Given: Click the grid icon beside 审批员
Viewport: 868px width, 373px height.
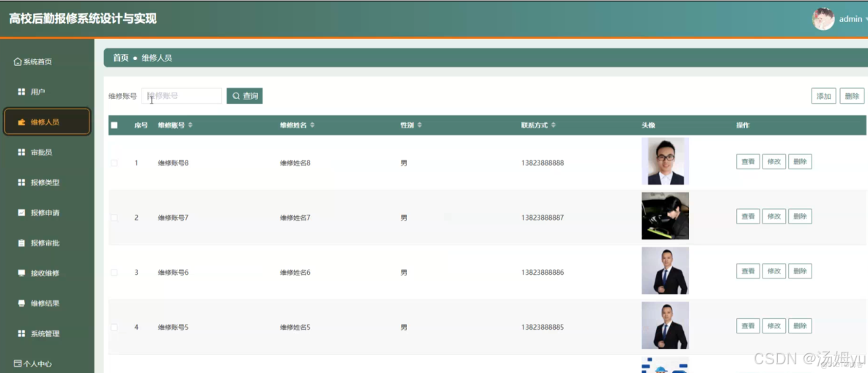Looking at the screenshot, I should [x=21, y=152].
